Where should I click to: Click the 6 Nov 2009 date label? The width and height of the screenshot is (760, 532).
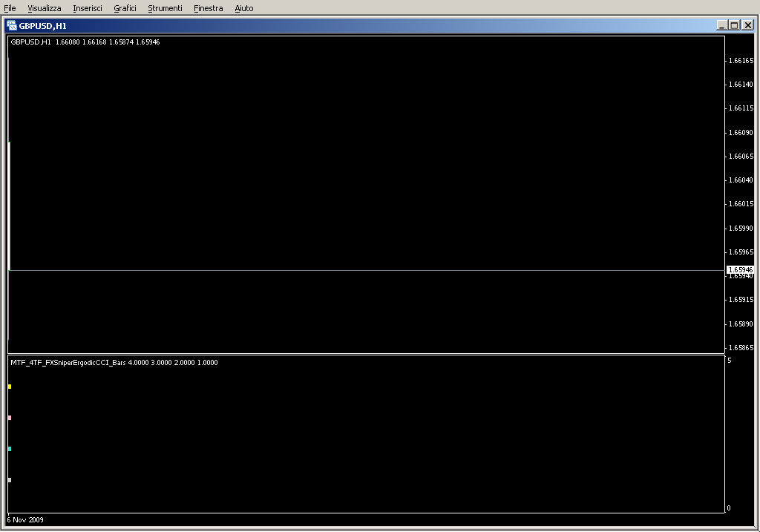coord(25,520)
